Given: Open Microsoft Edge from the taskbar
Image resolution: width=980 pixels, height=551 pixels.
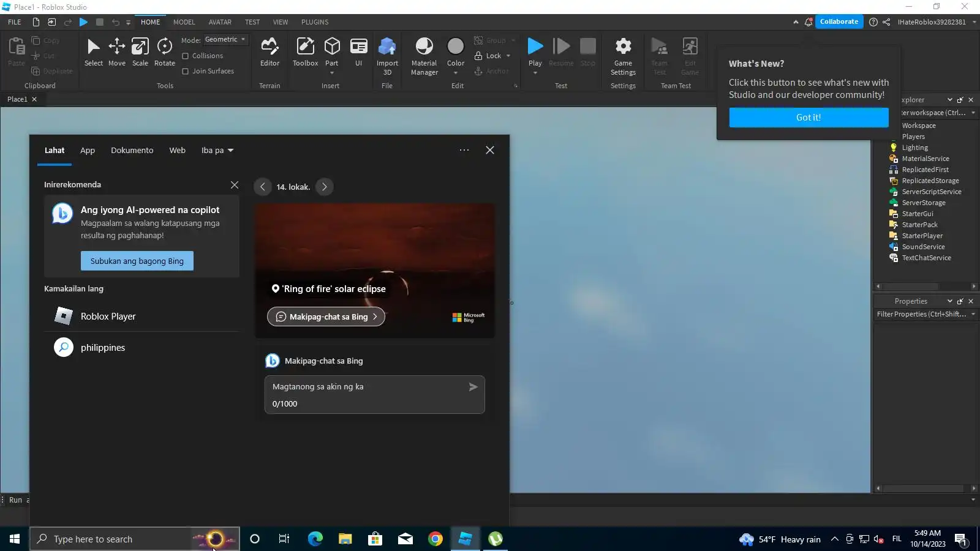Looking at the screenshot, I should click(x=315, y=539).
